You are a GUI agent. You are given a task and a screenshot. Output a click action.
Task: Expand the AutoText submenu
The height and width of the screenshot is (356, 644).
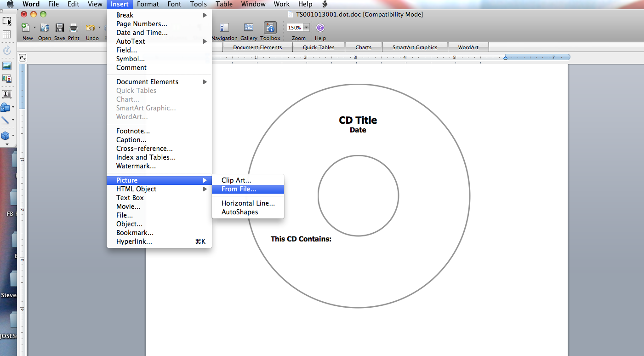click(159, 41)
